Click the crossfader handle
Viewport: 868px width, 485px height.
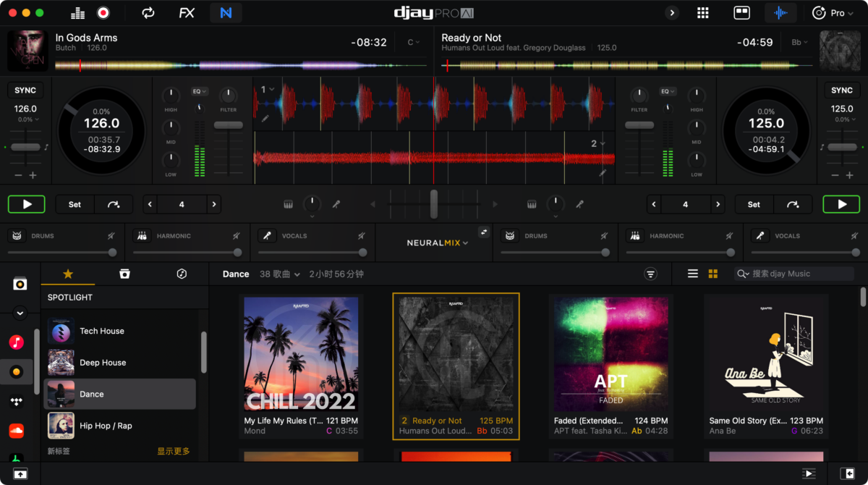(434, 204)
